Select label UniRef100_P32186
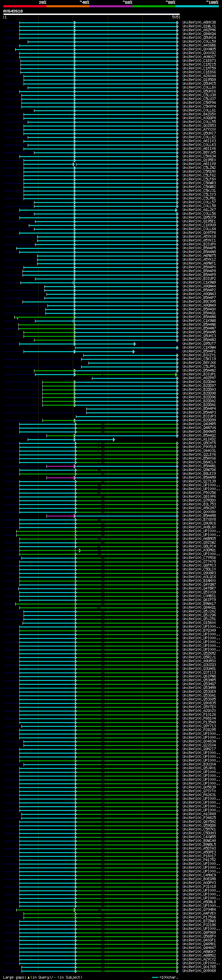Viewport: 222px width, 980px height. 199,925
